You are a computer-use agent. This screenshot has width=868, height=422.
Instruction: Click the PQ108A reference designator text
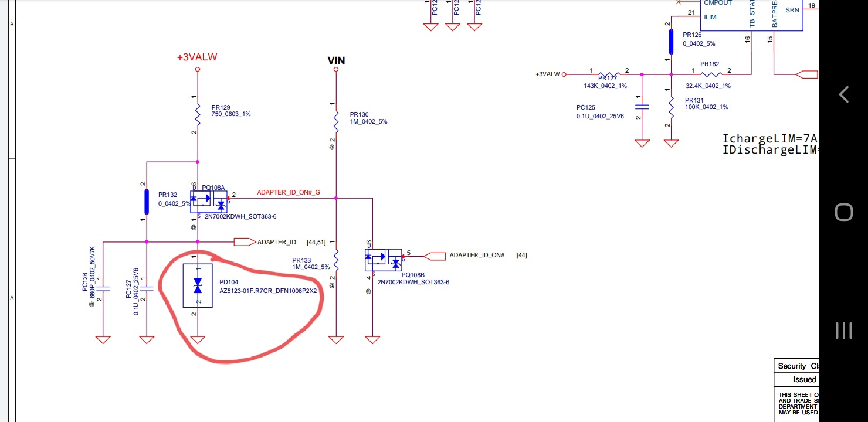(x=213, y=188)
